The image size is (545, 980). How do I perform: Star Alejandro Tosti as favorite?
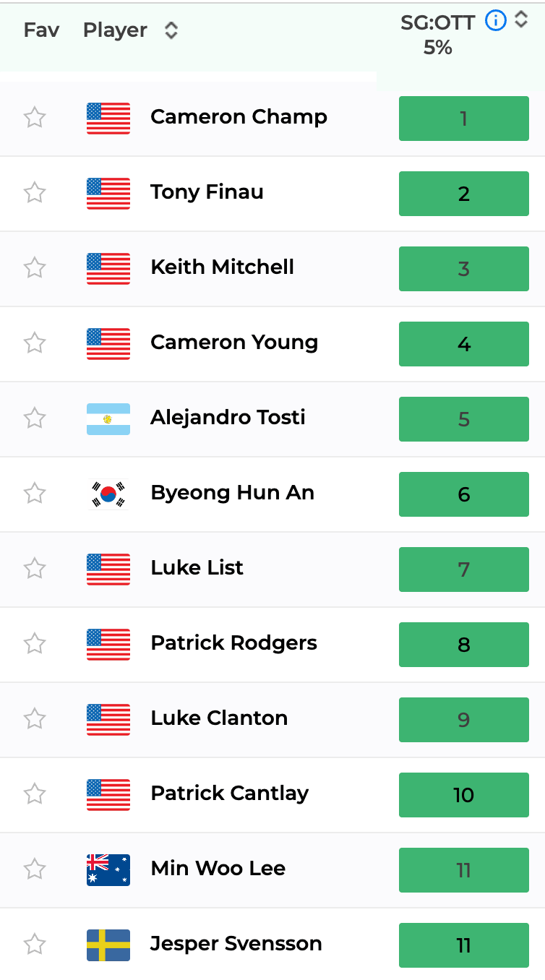35,418
